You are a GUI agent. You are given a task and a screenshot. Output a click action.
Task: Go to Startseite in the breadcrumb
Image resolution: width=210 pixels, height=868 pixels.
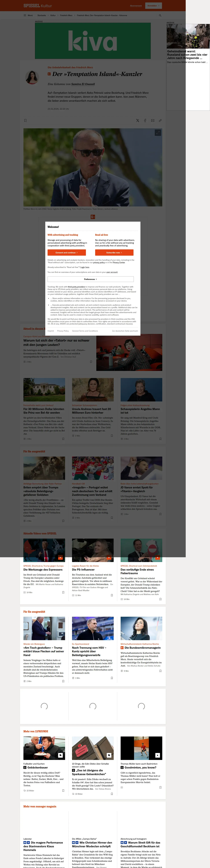point(42,15)
